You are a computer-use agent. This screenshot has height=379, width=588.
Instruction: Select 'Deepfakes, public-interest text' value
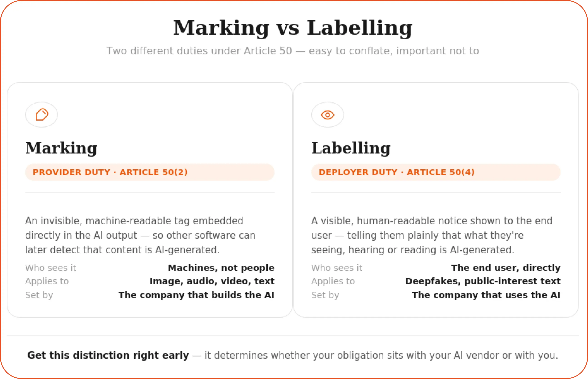click(483, 281)
